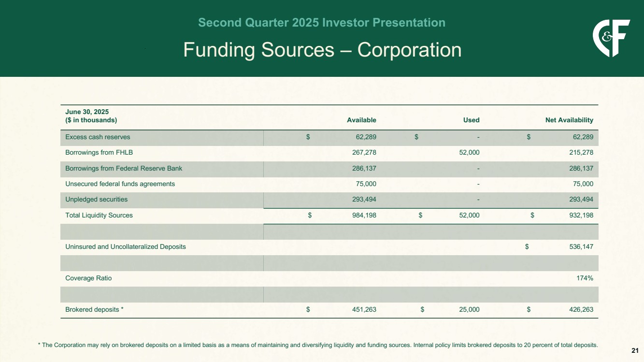Screen dimensions: 644x362
Task: Click the 'Available' column header
Action: pos(361,120)
